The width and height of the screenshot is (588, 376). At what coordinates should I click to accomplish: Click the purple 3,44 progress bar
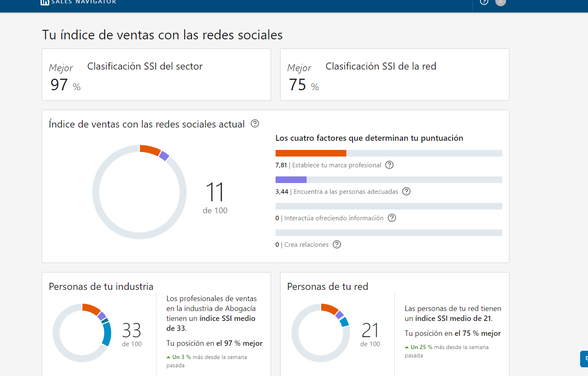coord(291,180)
